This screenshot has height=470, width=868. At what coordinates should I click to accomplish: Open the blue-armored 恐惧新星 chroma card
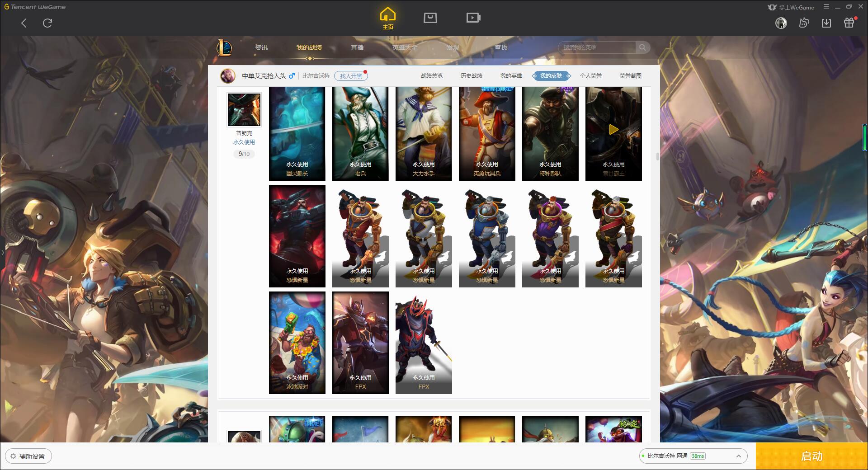(x=487, y=236)
